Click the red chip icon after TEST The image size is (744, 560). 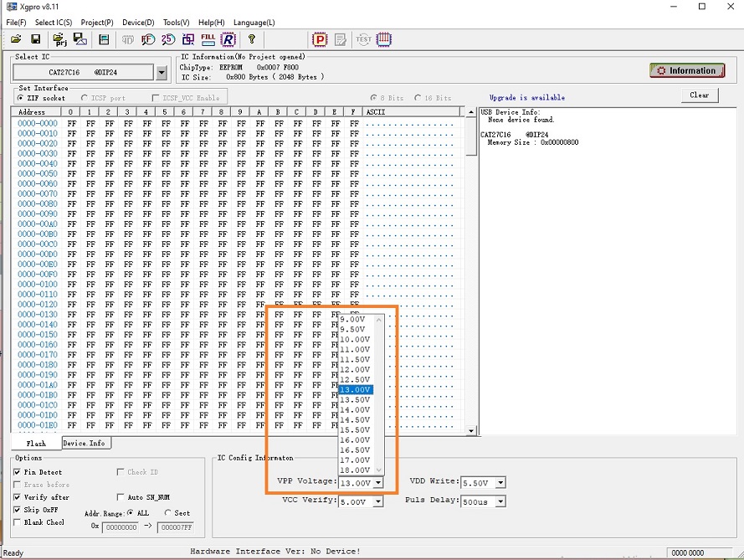(384, 39)
